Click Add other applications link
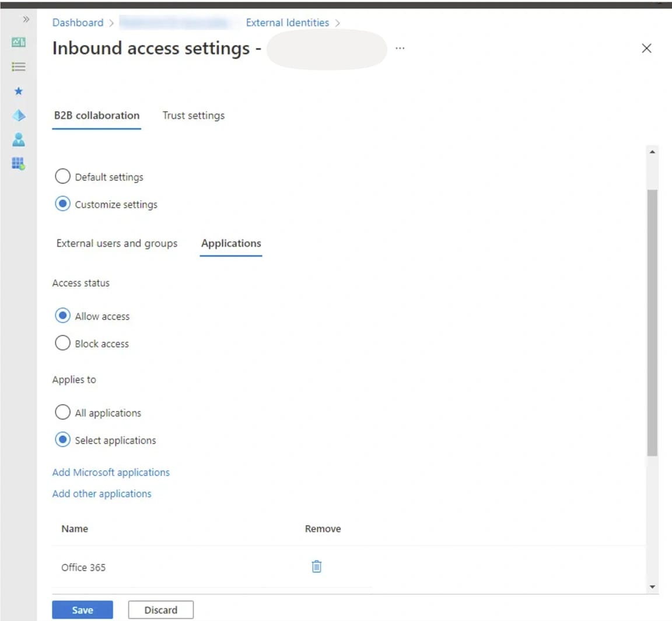 (101, 494)
